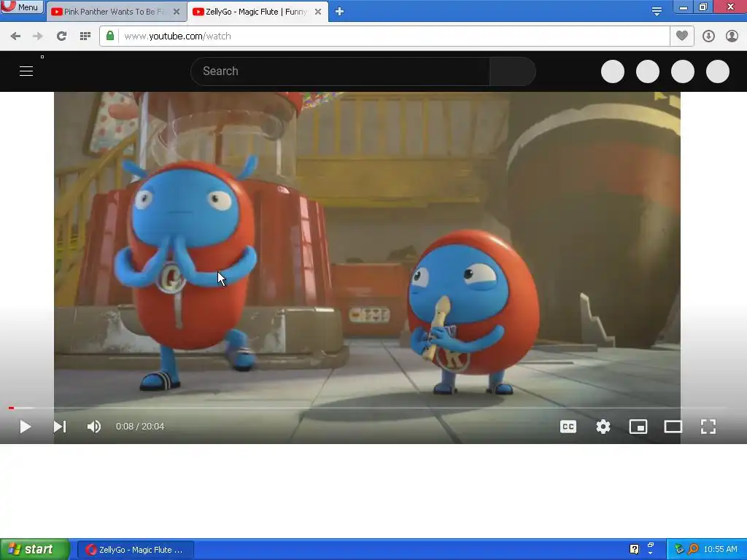Open the downloads icon

708,36
